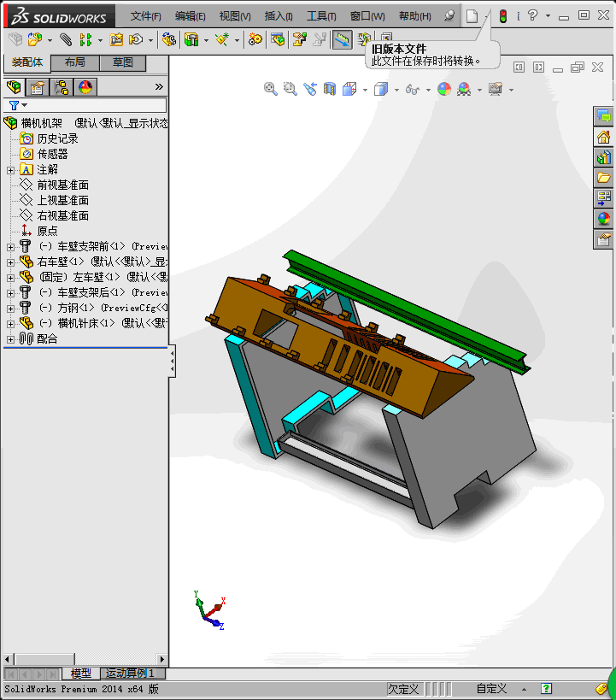
Task: Select the Zoom to Area icon
Action: click(x=290, y=89)
